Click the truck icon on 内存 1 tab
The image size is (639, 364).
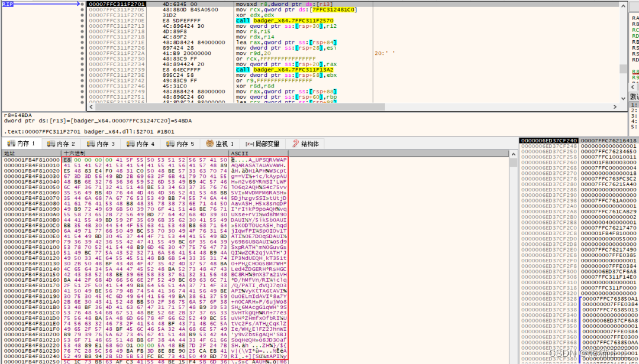(x=12, y=143)
